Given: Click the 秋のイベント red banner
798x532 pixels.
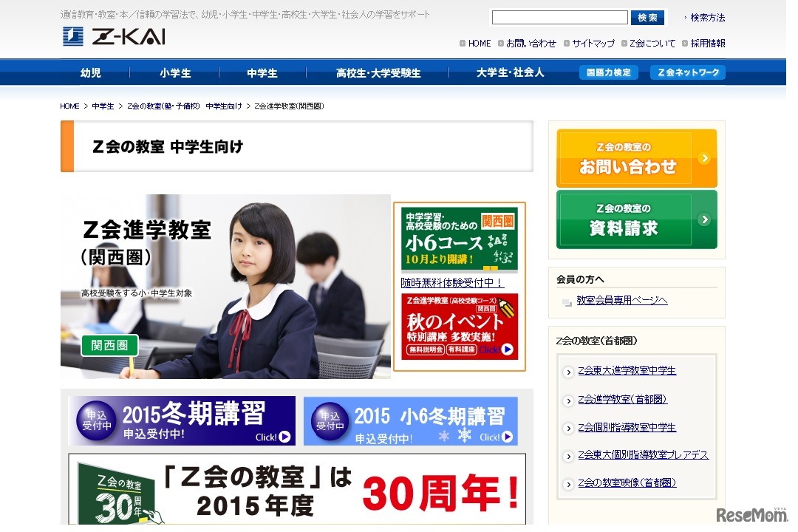Looking at the screenshot, I should click(460, 327).
